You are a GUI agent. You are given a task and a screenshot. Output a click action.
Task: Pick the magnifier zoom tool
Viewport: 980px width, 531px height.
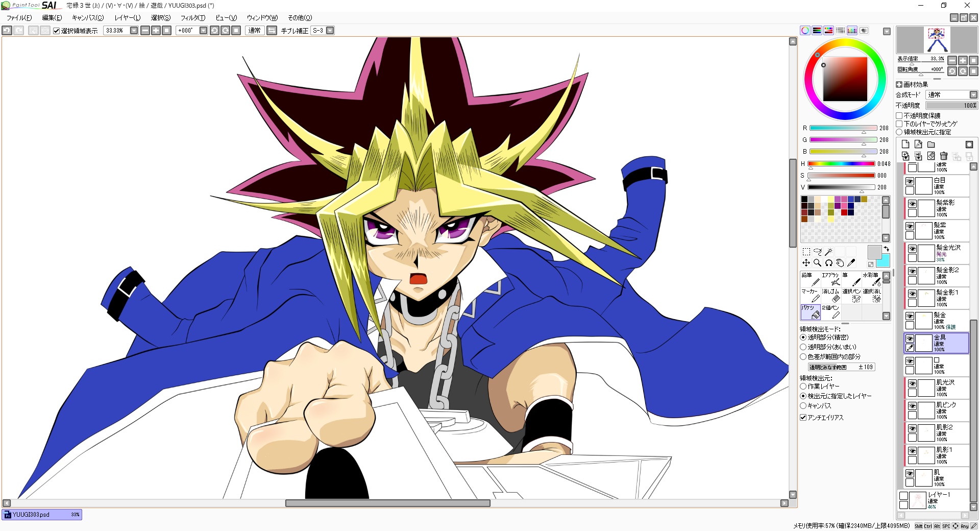point(817,263)
